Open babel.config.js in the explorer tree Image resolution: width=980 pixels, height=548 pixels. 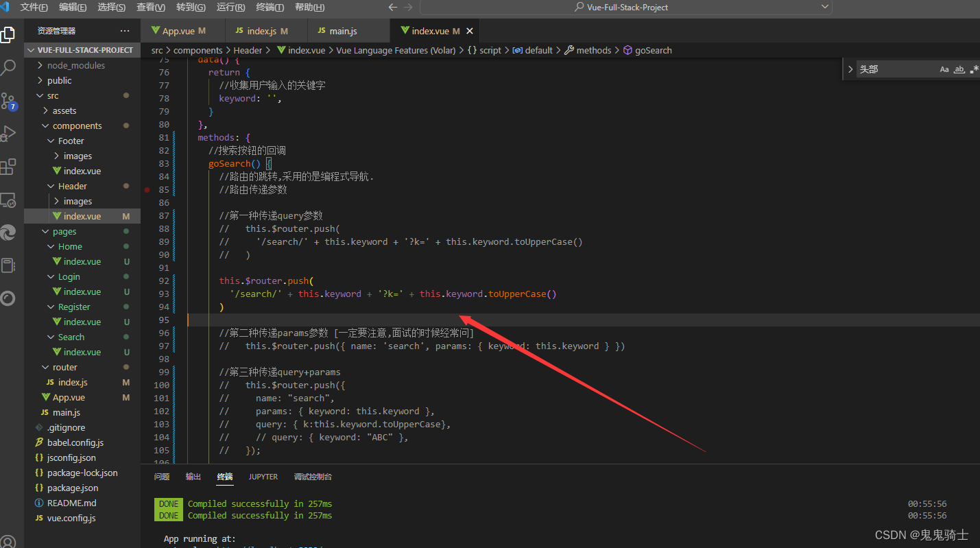click(x=82, y=442)
